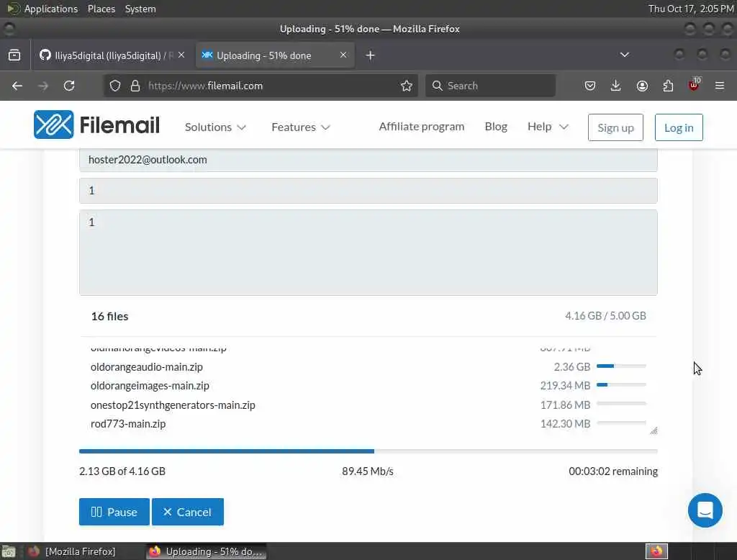
Task: Click the site padlock icon
Action: pos(135,86)
